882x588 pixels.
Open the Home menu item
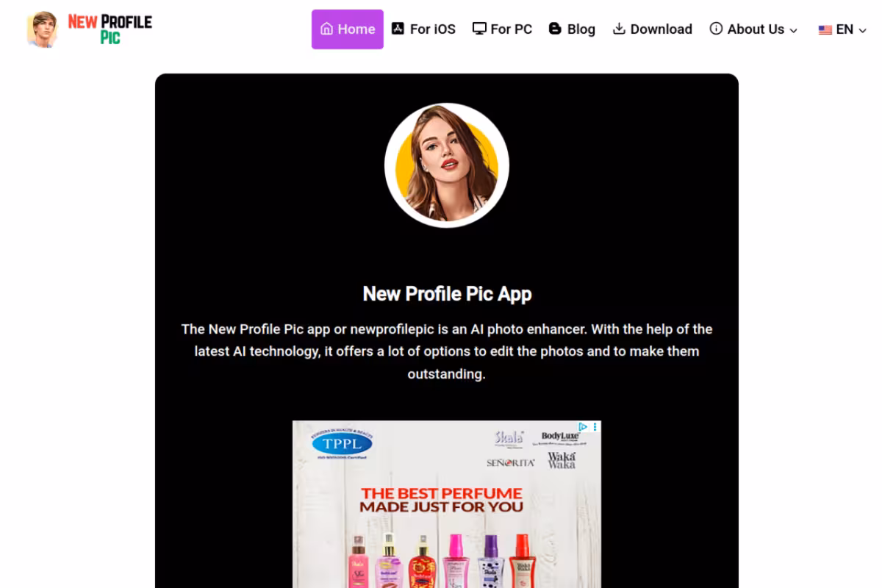click(x=348, y=29)
